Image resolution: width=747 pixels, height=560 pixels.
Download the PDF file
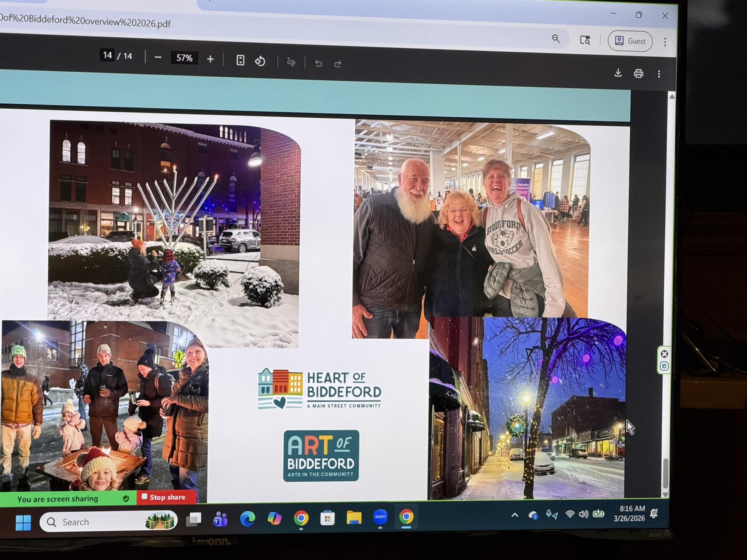618,73
